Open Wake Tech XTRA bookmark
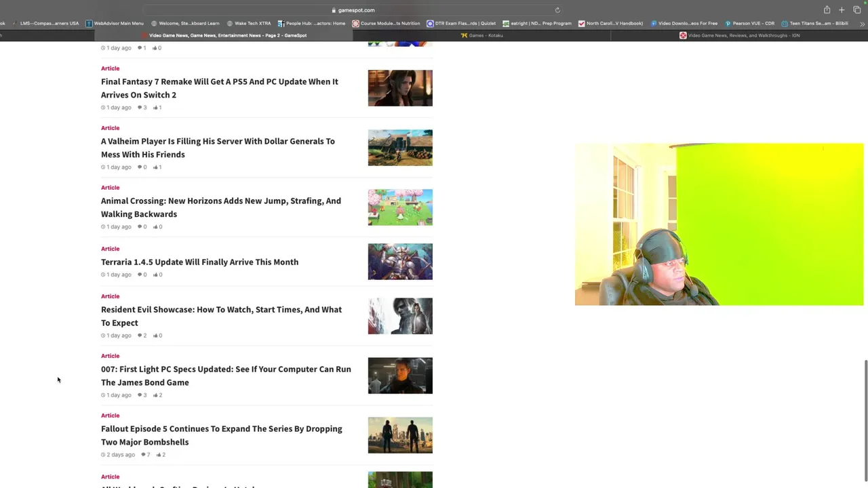Screen dimensions: 868x488 pos(248,23)
